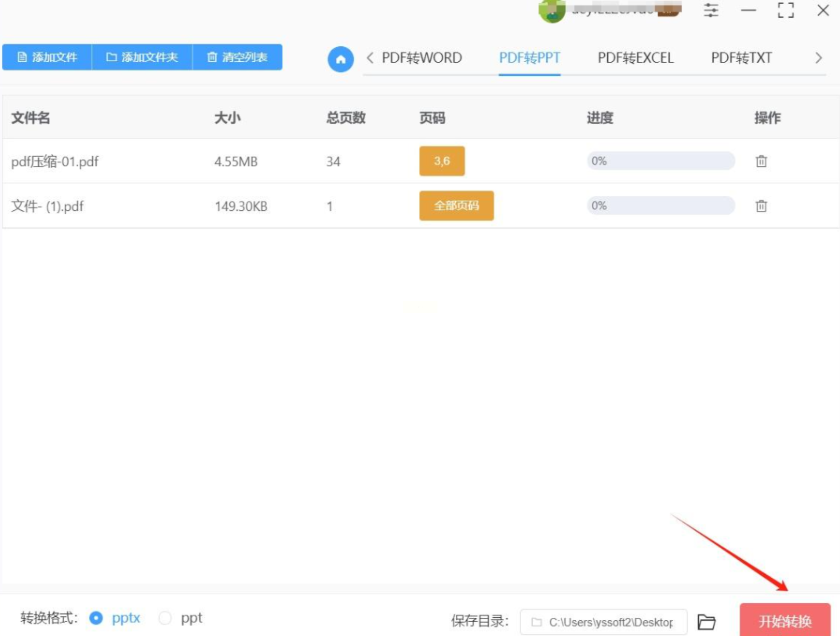
Task: Close the converter window
Action: point(823,10)
